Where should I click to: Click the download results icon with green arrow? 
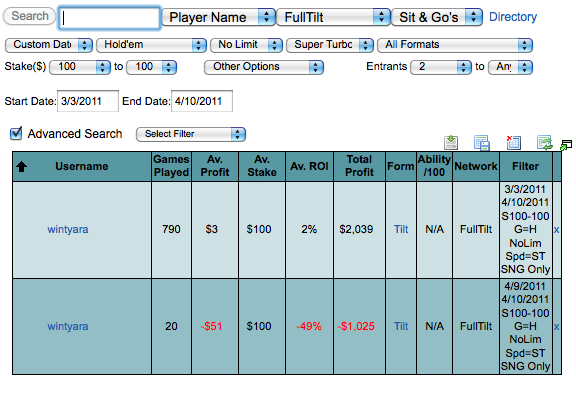tap(451, 142)
